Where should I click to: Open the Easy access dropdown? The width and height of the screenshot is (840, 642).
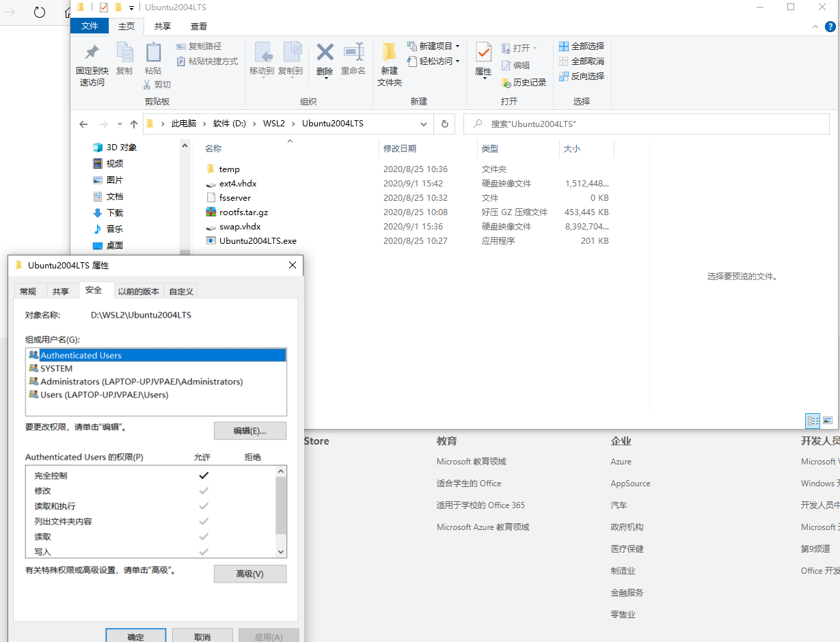[433, 61]
